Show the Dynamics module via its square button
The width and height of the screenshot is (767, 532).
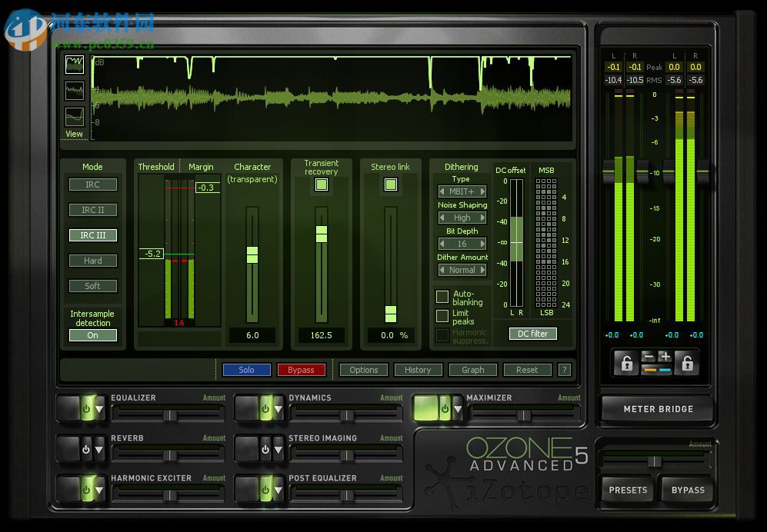point(248,409)
